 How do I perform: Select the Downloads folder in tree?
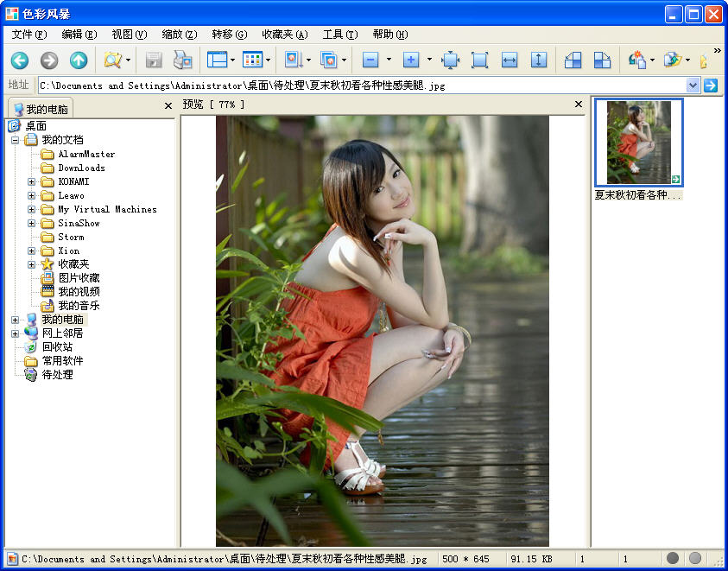(x=81, y=168)
